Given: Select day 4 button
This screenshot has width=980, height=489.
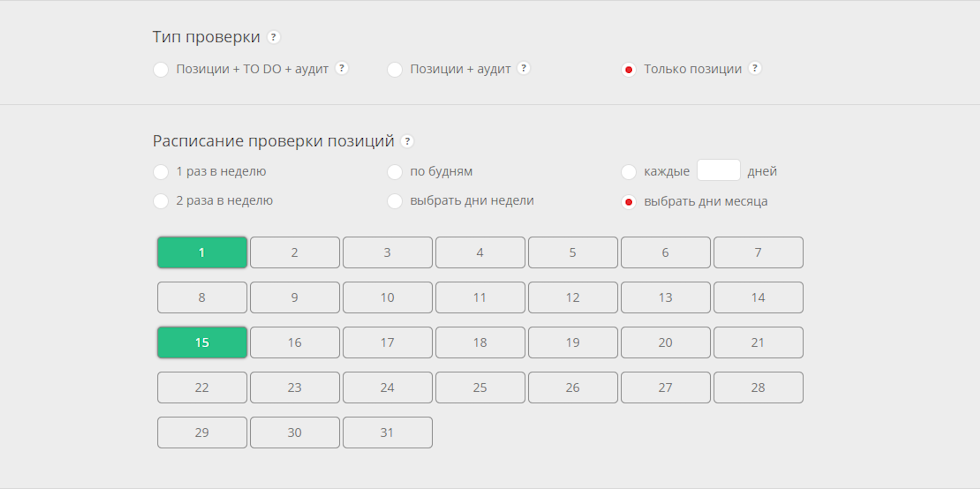Looking at the screenshot, I should (x=480, y=253).
